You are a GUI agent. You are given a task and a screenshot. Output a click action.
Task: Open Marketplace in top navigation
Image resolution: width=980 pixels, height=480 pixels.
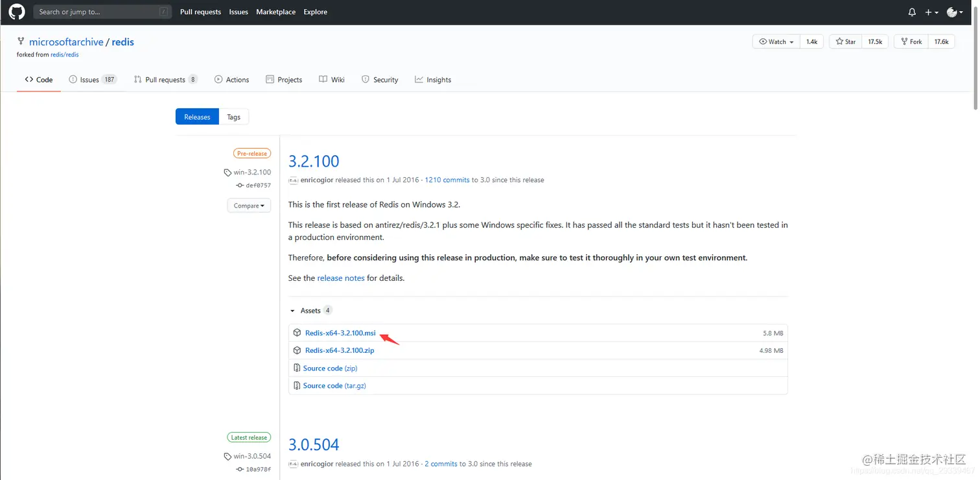point(275,12)
